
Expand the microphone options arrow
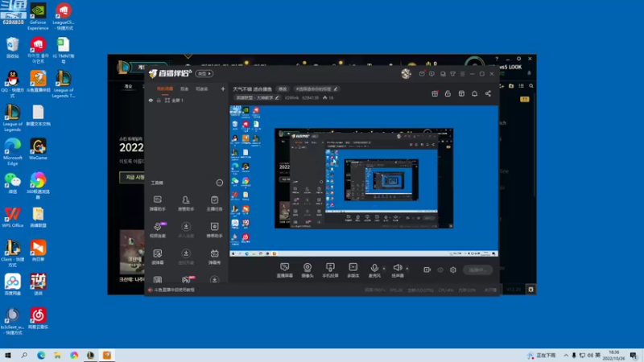tap(384, 269)
